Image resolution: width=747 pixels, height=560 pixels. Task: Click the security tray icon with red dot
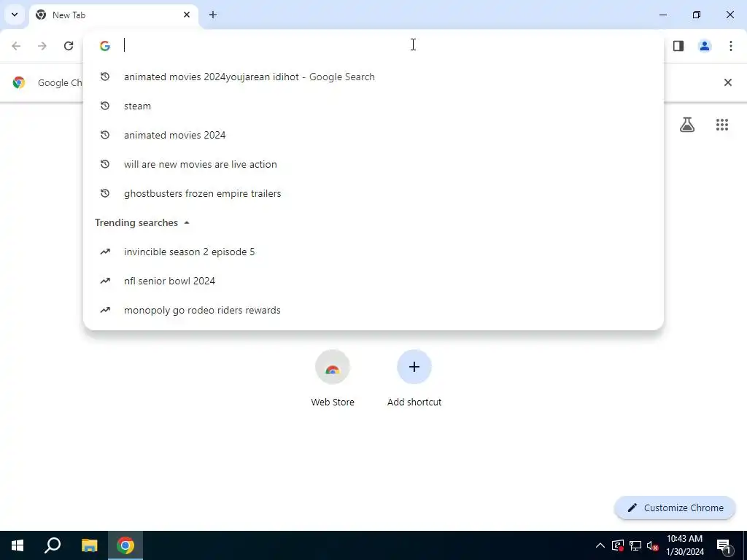618,545
